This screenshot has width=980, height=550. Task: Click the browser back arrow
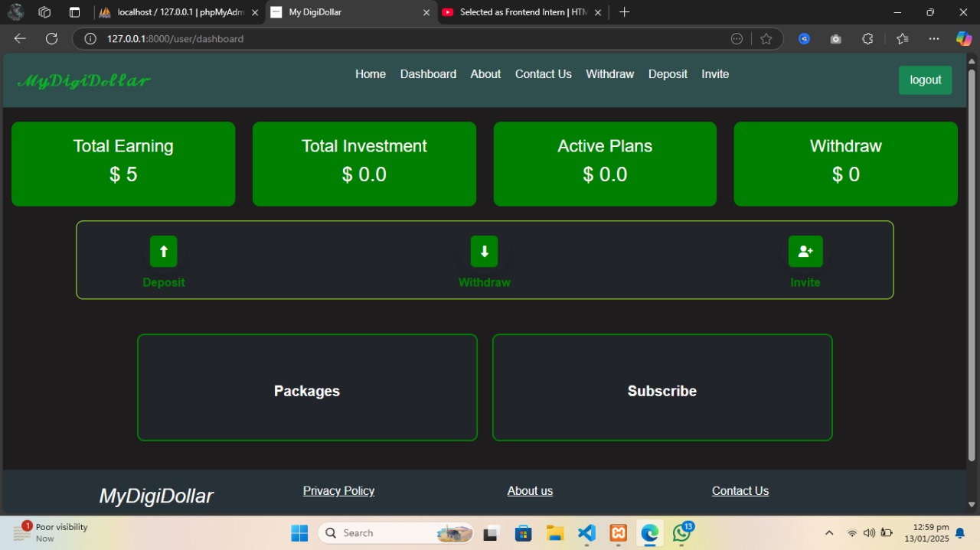(20, 39)
